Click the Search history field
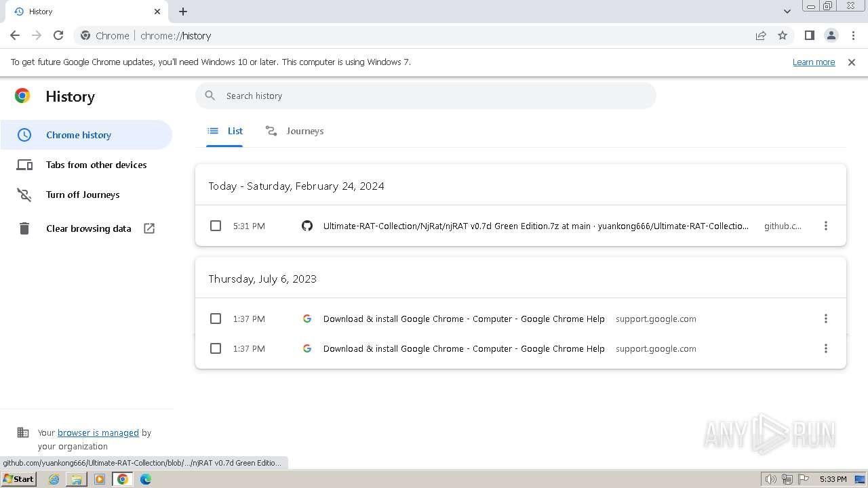Viewport: 868px width, 488px height. coord(426,96)
